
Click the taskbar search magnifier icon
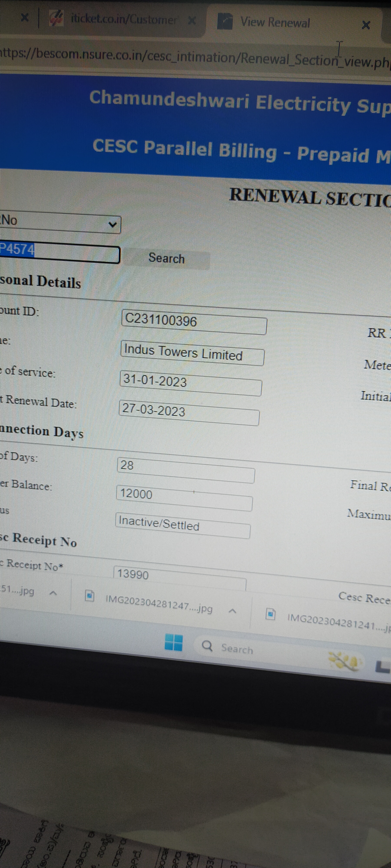207,646
